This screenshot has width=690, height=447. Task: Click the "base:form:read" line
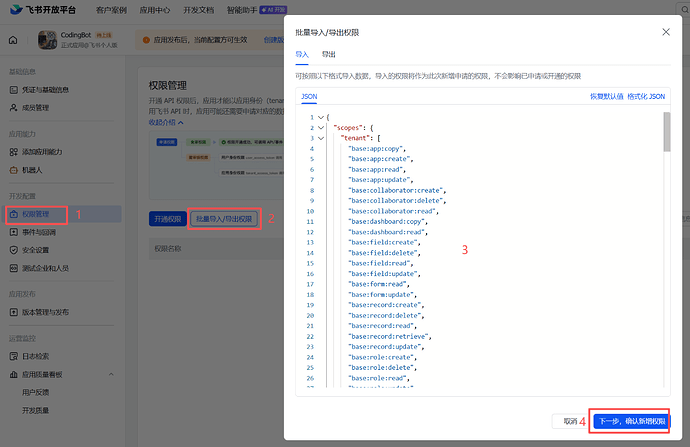[x=379, y=284]
